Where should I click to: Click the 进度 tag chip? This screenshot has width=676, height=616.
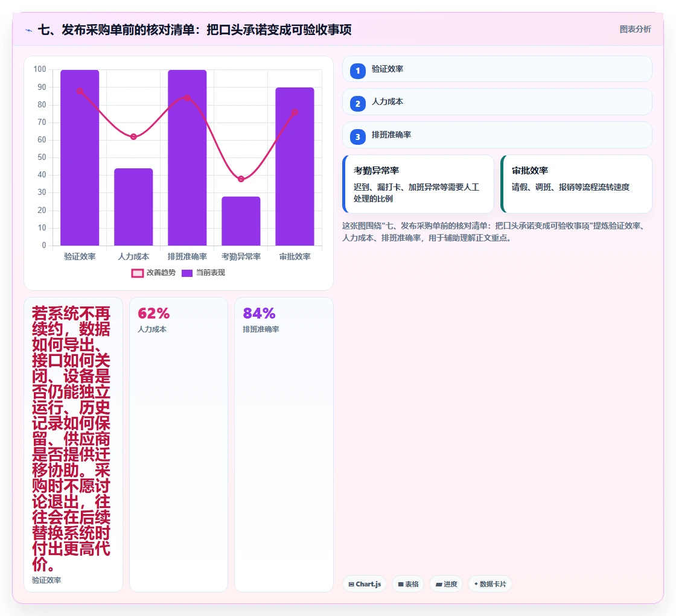coord(446,584)
